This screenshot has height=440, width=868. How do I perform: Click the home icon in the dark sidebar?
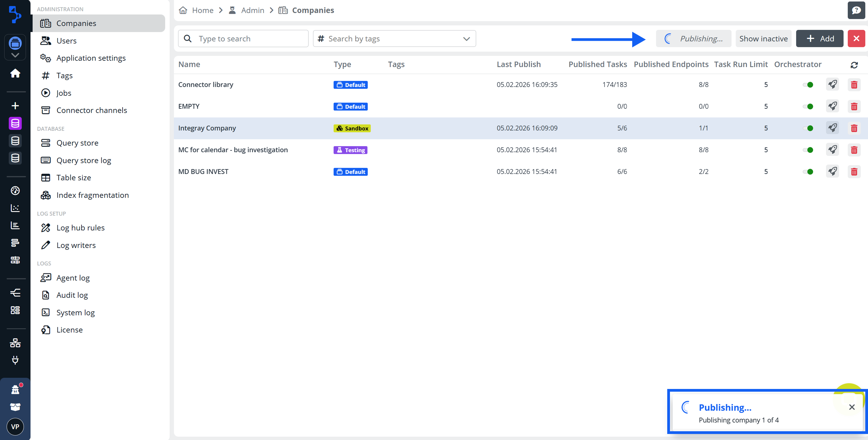(x=15, y=73)
